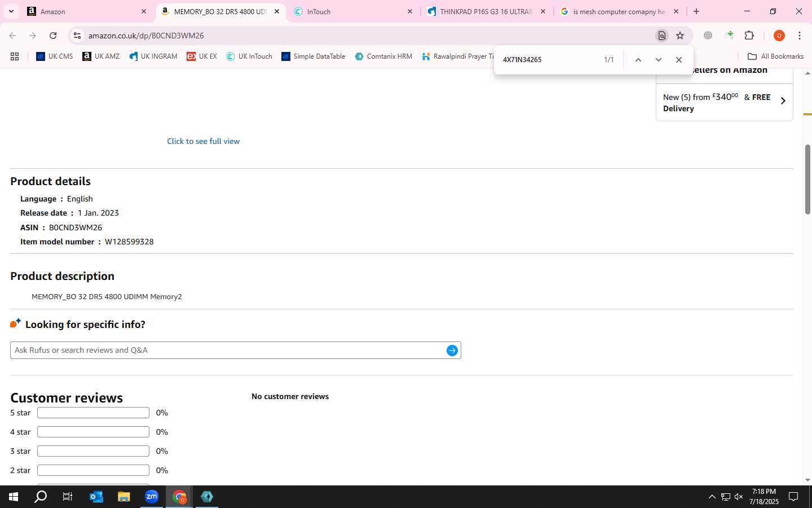Open a new browser tab

[x=696, y=11]
